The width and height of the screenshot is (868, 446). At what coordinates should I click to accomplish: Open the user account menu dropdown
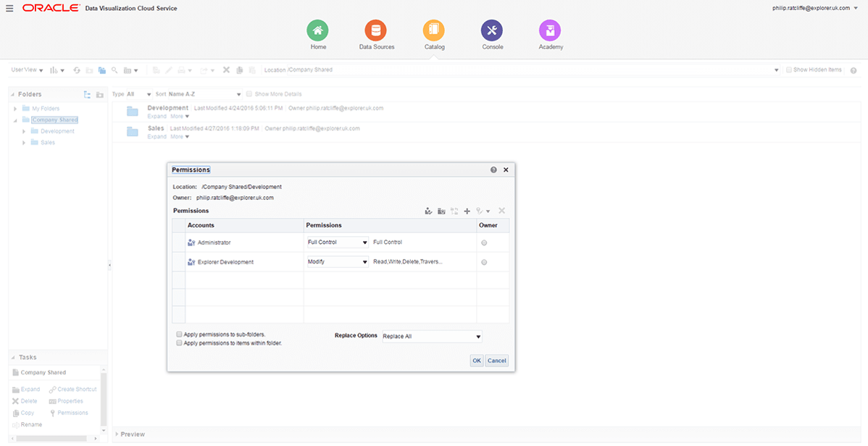pos(856,8)
